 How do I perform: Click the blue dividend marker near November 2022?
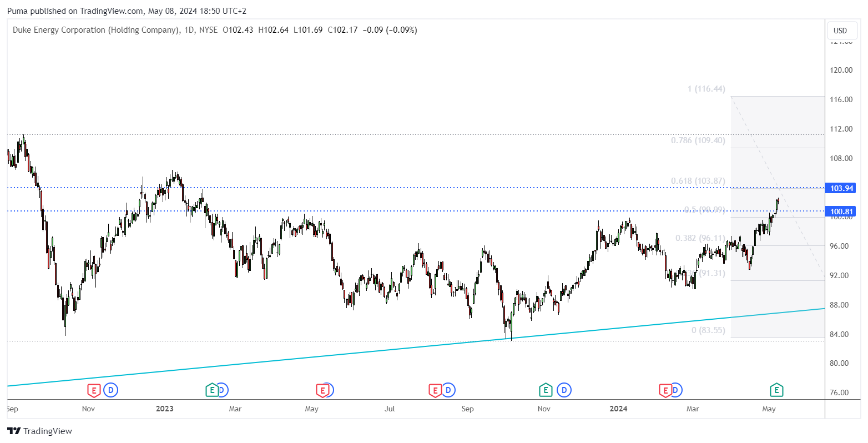click(x=111, y=390)
